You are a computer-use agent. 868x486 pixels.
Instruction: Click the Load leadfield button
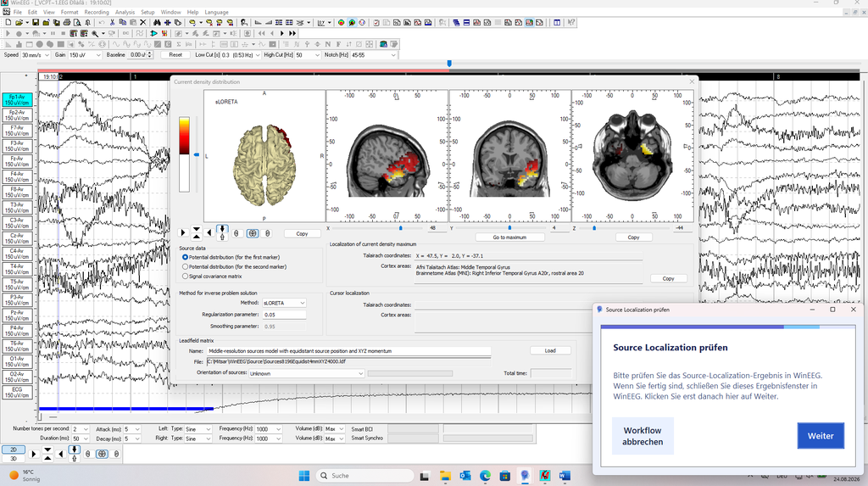(549, 351)
